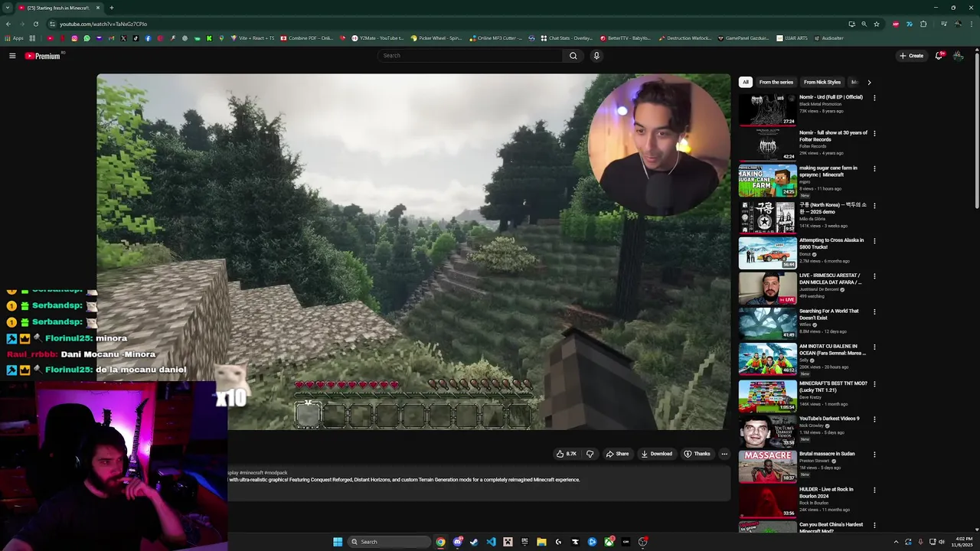Click the YouTube search field
980x551 pixels.
click(471, 56)
